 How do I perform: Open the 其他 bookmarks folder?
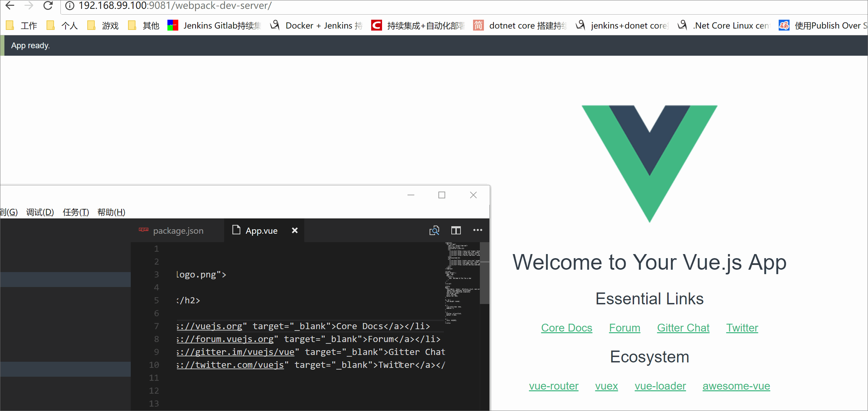(144, 25)
